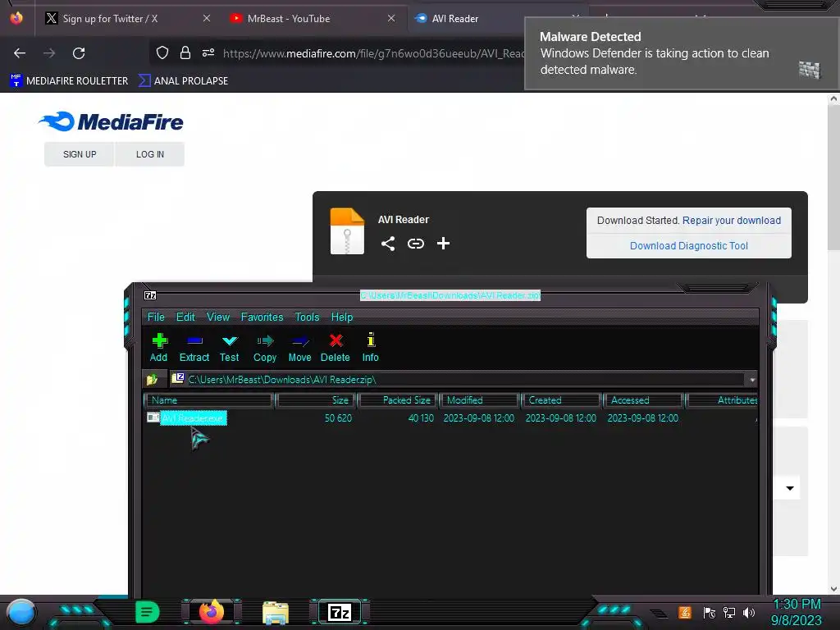Choose the Move tool in 7-Zip

point(300,348)
